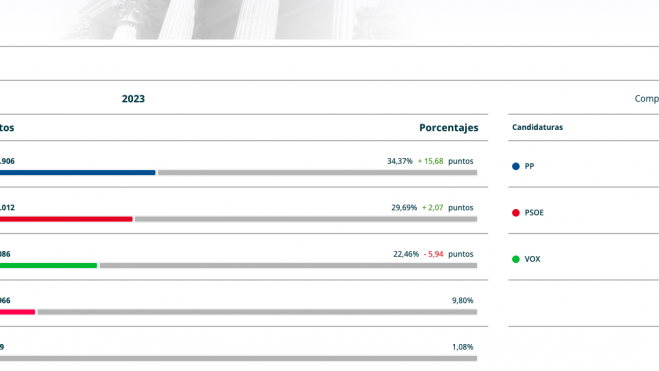Click the grey 1,08% progress bar
Image resolution: width=659 pixels, height=371 pixels.
point(238,358)
